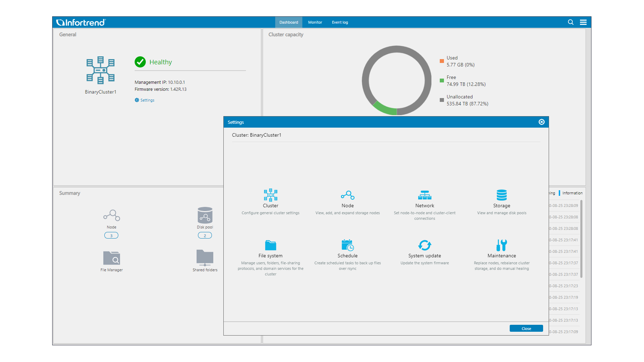The width and height of the screenshot is (644, 362).
Task: Click the event list scrollbar
Action: pyautogui.click(x=581, y=239)
